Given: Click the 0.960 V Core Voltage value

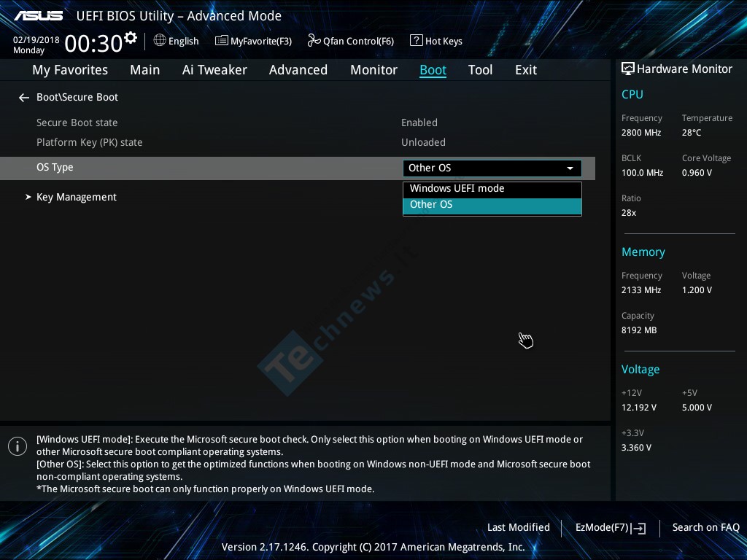Looking at the screenshot, I should coord(697,173).
